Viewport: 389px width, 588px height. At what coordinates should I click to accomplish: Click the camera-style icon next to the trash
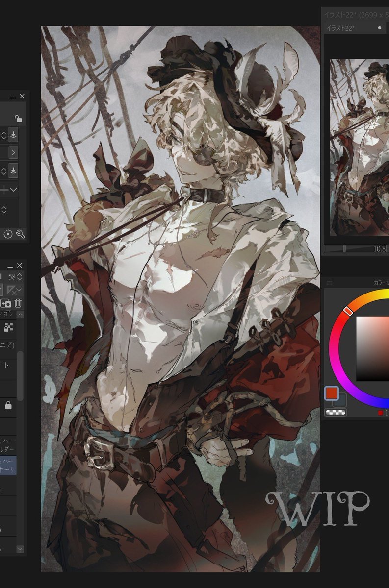(5, 303)
